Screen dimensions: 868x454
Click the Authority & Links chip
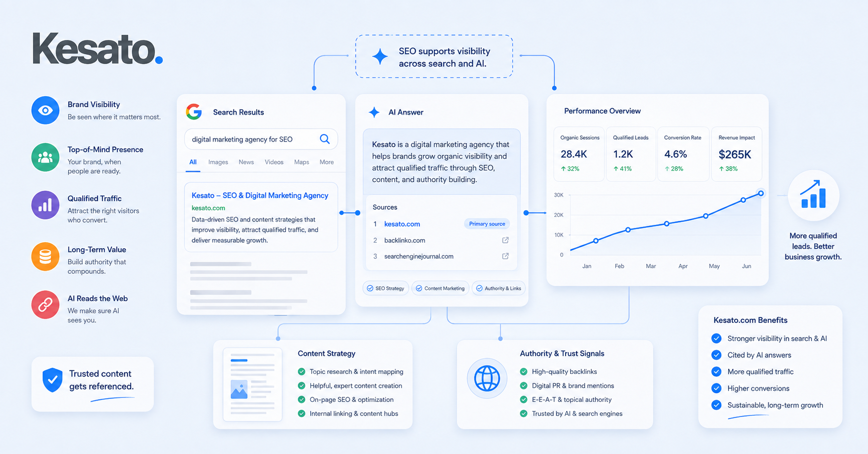pyautogui.click(x=499, y=288)
